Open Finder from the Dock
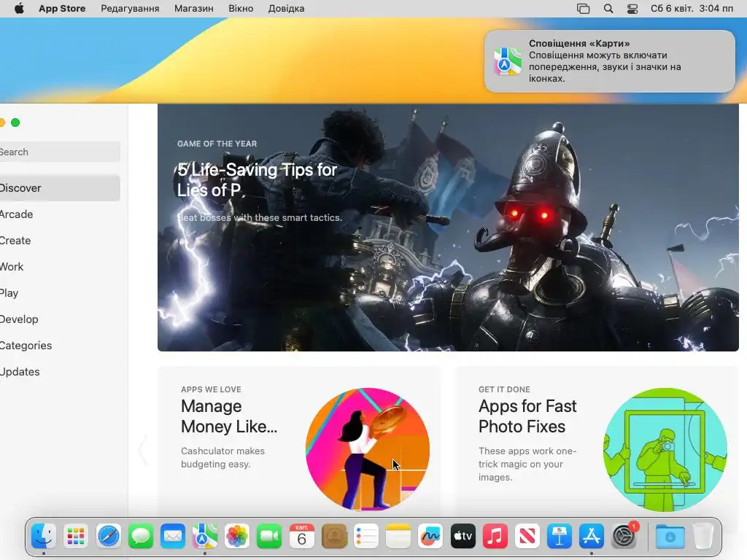747x560 pixels. tap(43, 537)
